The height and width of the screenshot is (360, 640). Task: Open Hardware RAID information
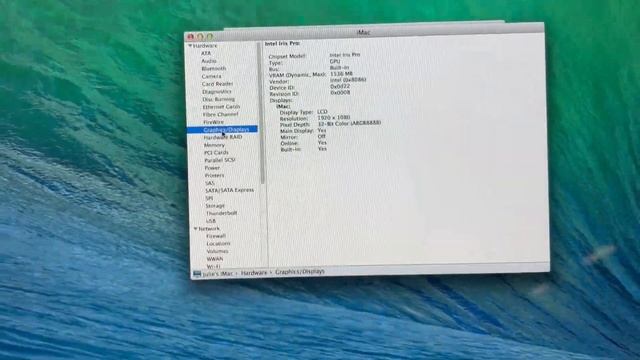pyautogui.click(x=223, y=137)
